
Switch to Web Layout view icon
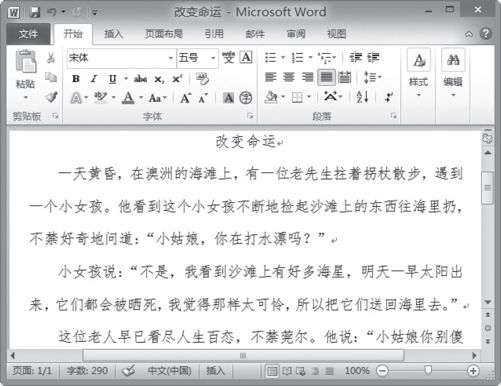300,371
